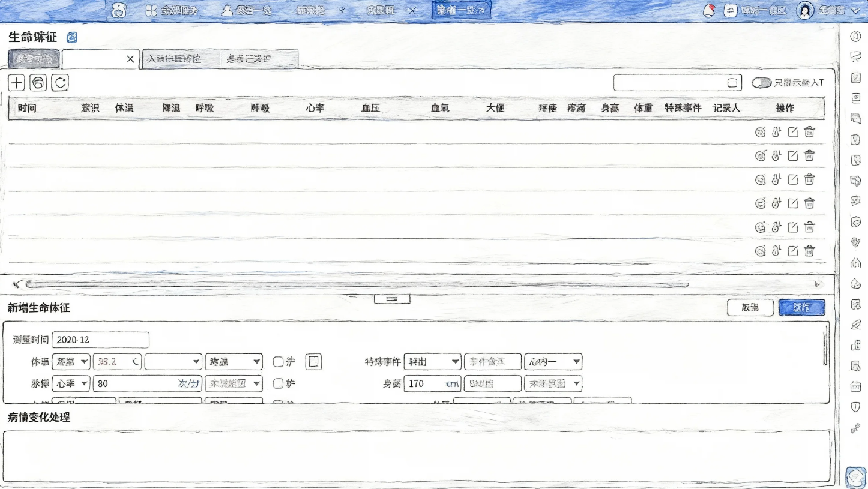Screen dimensions: 868x489
Task: Open the edit icon in the first record row
Action: click(x=792, y=132)
